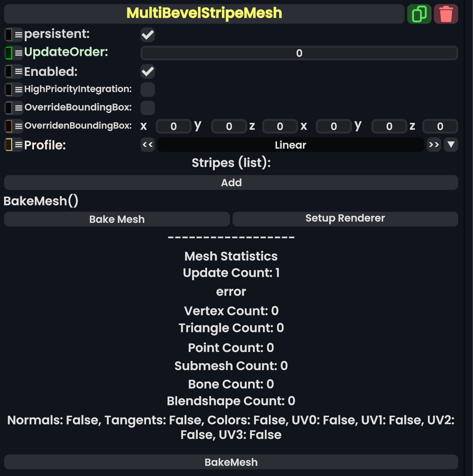Click the yellow drive indicator beside Profile

tap(8, 145)
